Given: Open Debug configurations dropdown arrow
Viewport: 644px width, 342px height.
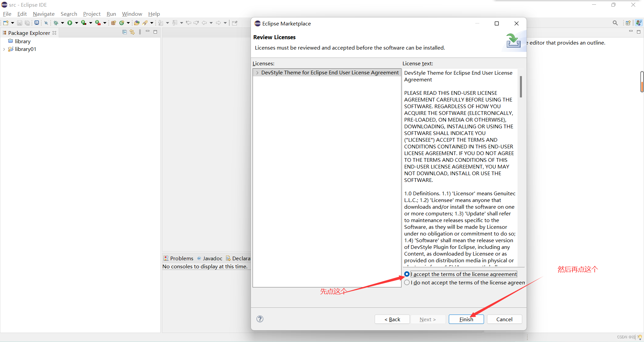Looking at the screenshot, I should pos(63,23).
